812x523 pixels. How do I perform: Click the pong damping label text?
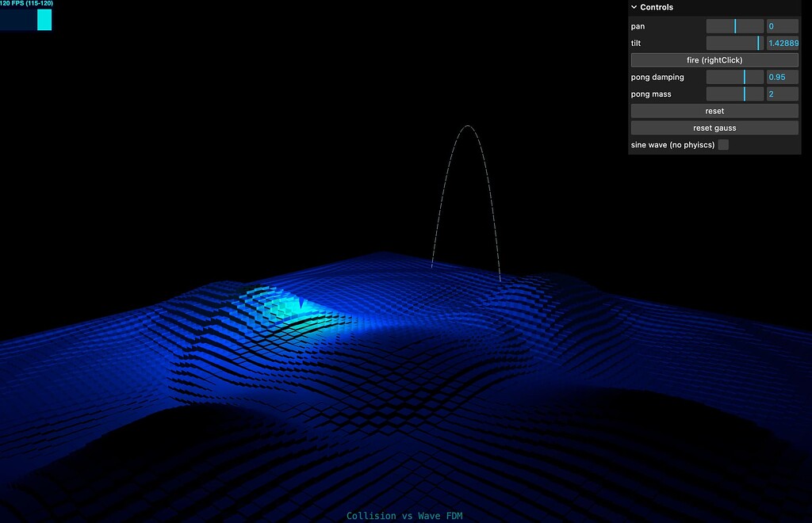(x=657, y=77)
